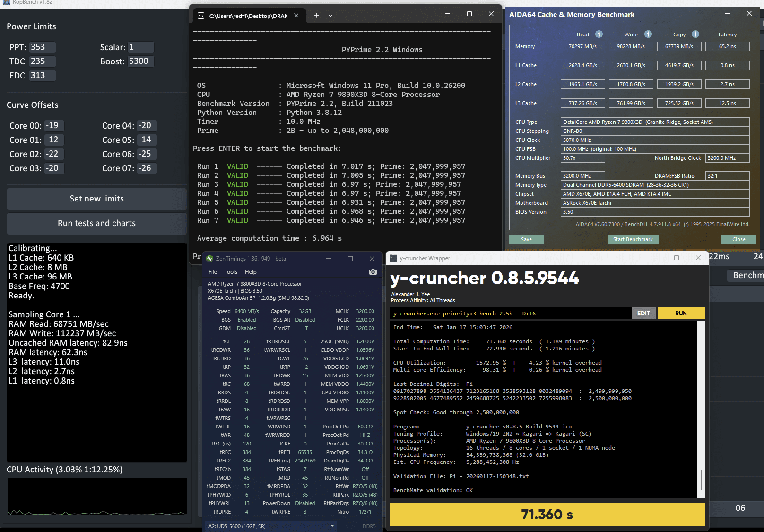Click the VSOC (SMU) value 1.2600V in ZenTimings
Screen dimensions: 764x532
point(365,341)
